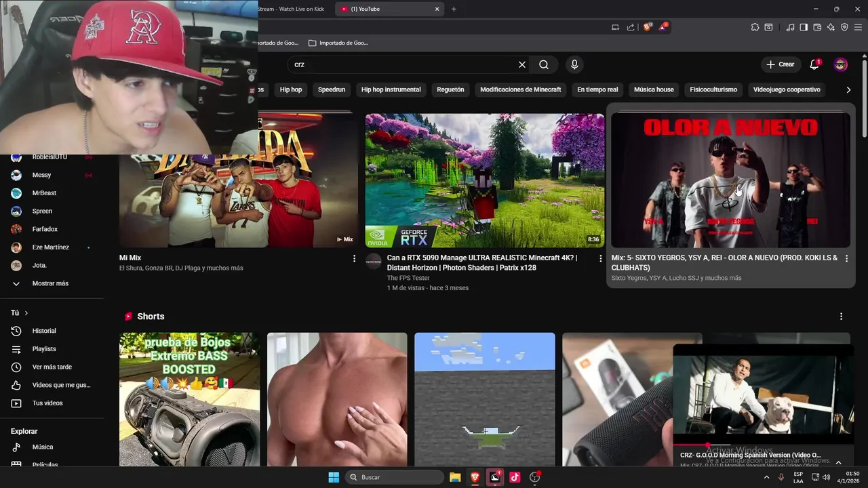The height and width of the screenshot is (488, 868).
Task: Open the OLOR A NUEVO mix thumbnail
Action: [x=730, y=180]
